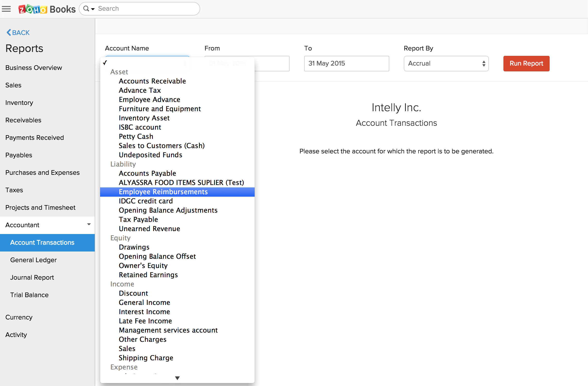Select Employee Reimbursements option
This screenshot has height=386, width=588.
pos(163,192)
